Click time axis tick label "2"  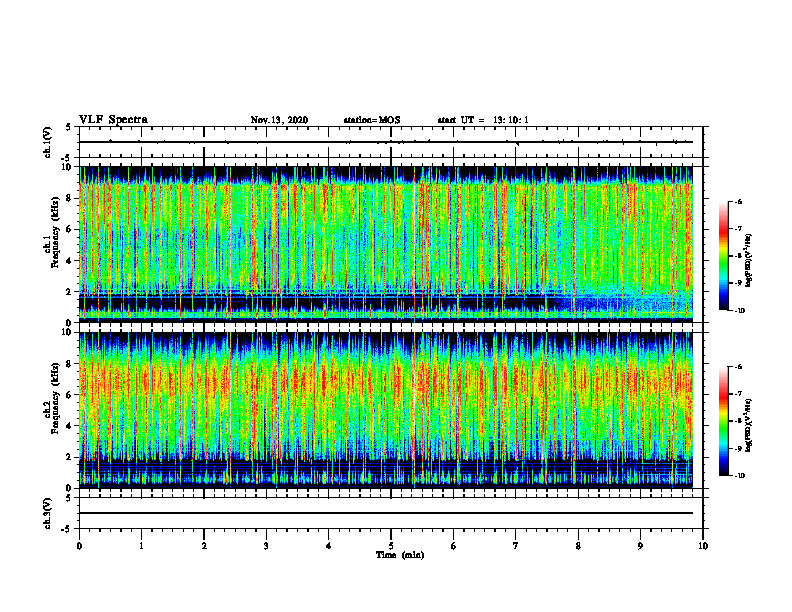204,546
